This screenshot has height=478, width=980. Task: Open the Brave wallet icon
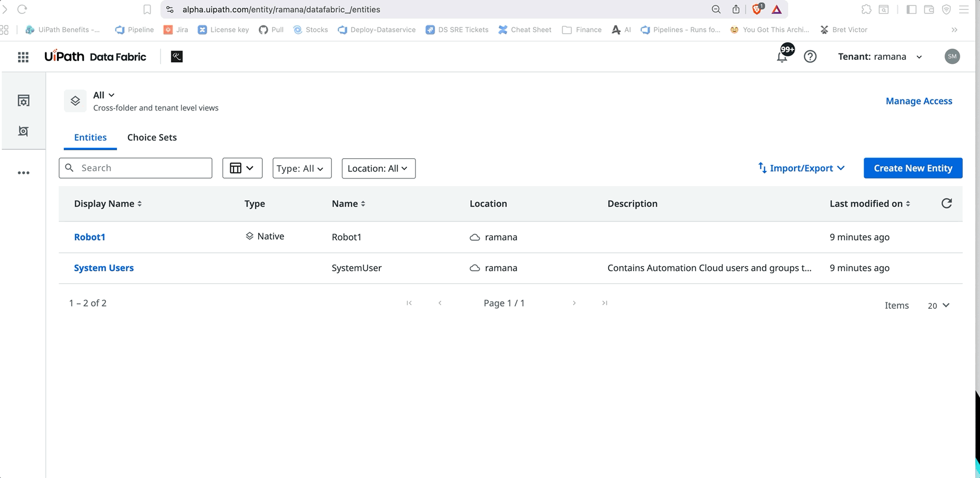coord(929,9)
